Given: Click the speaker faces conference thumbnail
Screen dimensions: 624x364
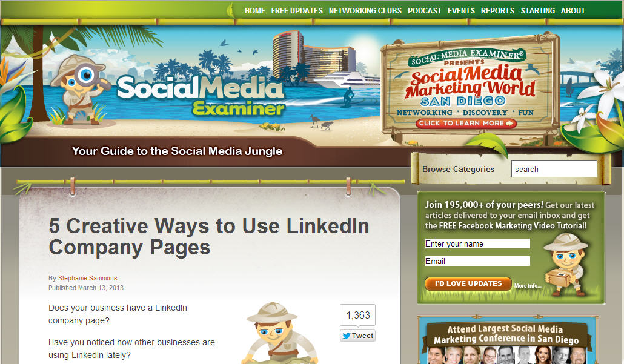Looking at the screenshot, I should (506, 354).
